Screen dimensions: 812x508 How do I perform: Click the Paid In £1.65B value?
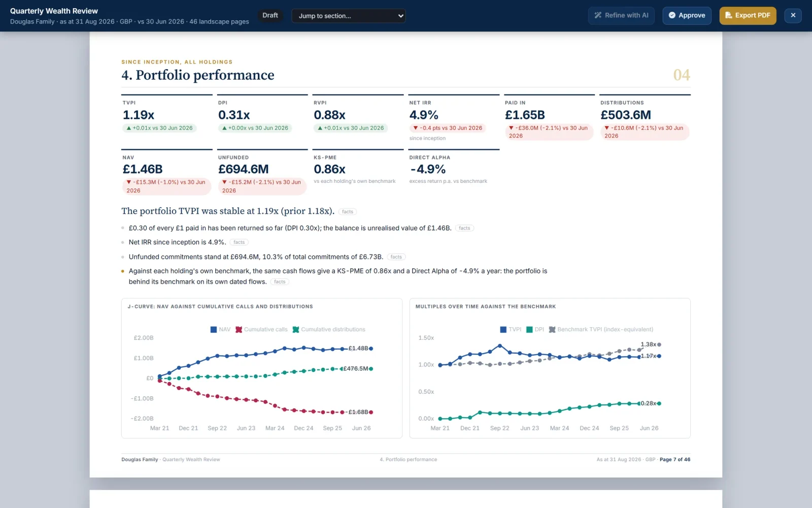(525, 115)
